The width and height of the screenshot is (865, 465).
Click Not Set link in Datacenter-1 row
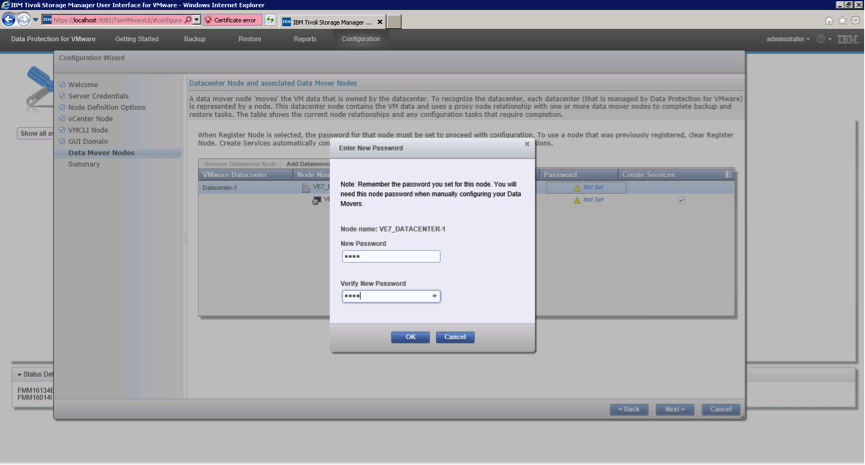pos(594,188)
